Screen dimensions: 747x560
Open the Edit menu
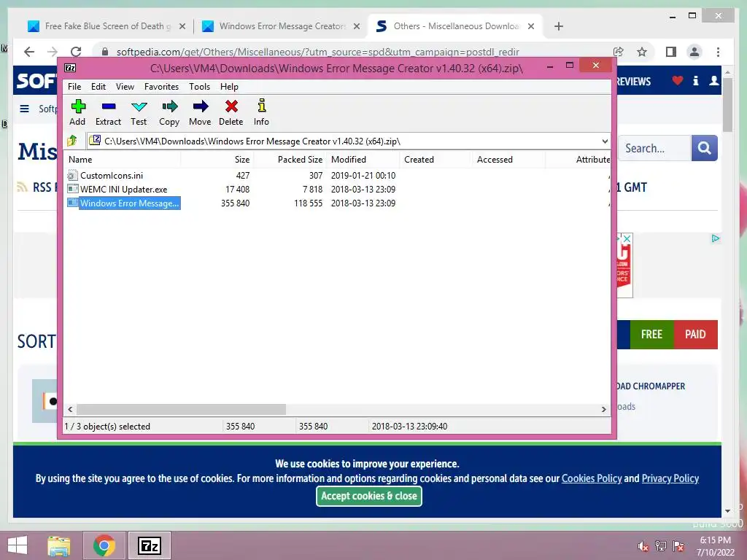(x=98, y=87)
